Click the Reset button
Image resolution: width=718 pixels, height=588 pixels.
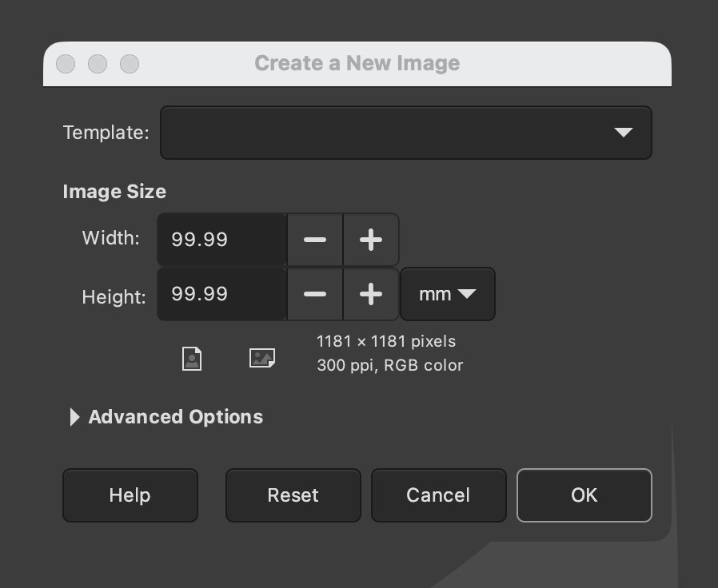tap(293, 495)
